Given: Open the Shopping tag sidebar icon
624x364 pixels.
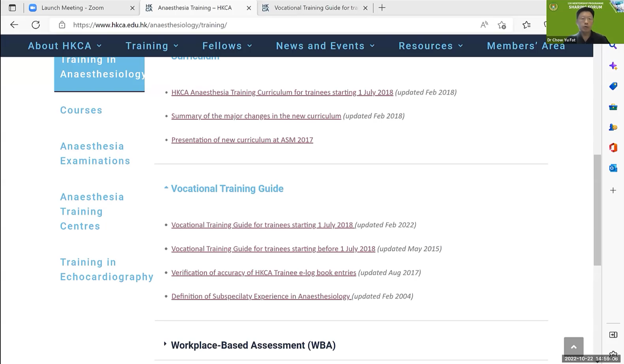Looking at the screenshot, I should pos(613,86).
